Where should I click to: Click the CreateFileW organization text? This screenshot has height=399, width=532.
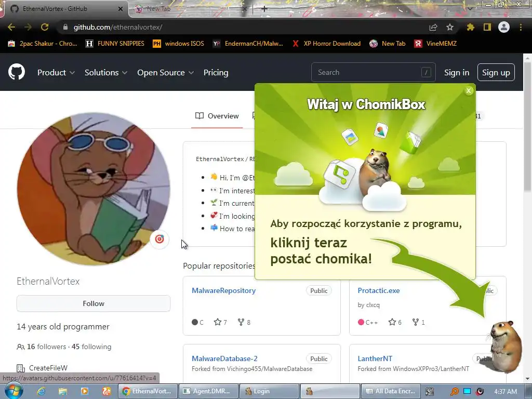point(48,368)
